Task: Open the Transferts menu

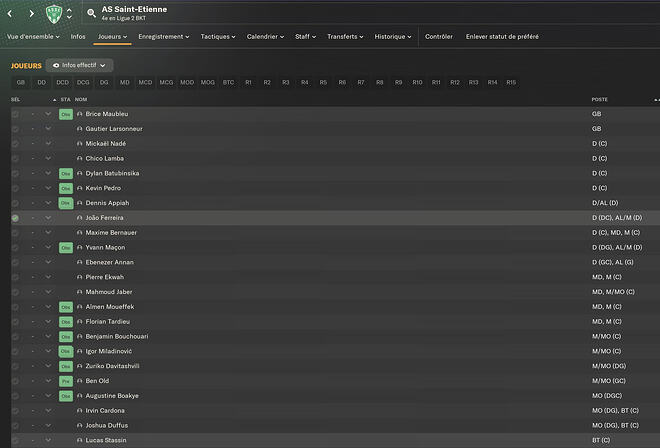Action: pos(345,37)
